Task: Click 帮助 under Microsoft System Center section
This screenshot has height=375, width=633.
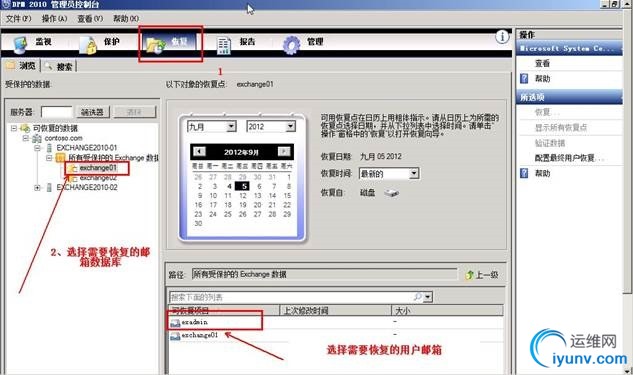Action: point(542,79)
